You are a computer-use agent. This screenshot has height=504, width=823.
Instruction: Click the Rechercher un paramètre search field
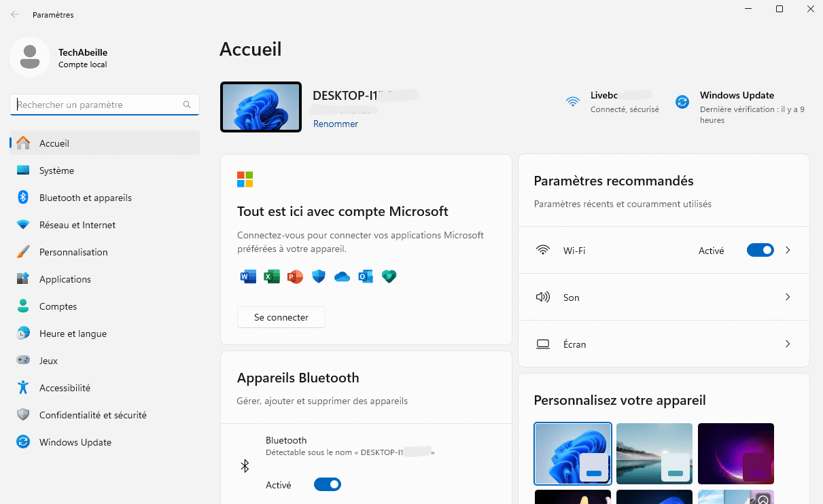pyautogui.click(x=104, y=105)
